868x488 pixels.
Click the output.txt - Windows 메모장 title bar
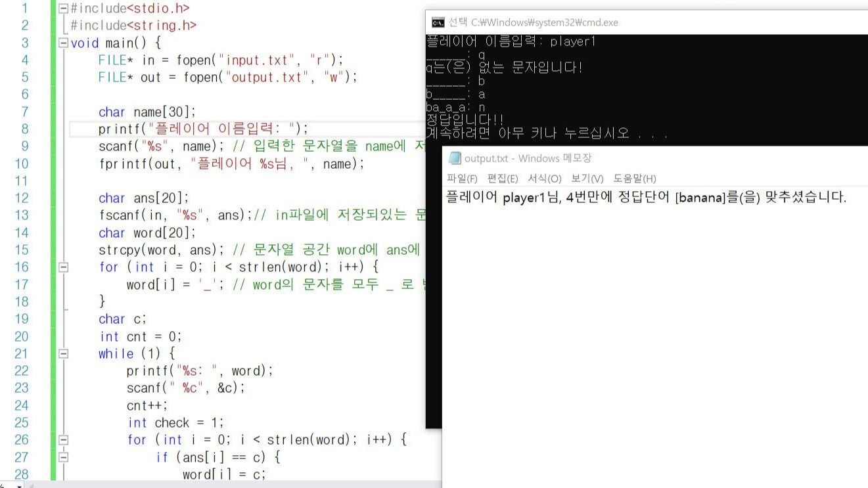(x=528, y=158)
